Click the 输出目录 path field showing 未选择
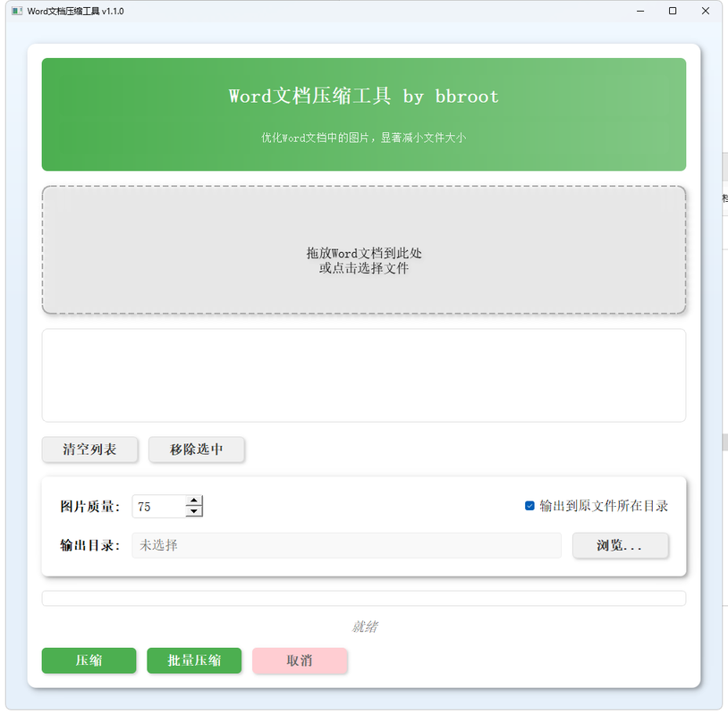This screenshot has height=715, width=728. [x=346, y=546]
